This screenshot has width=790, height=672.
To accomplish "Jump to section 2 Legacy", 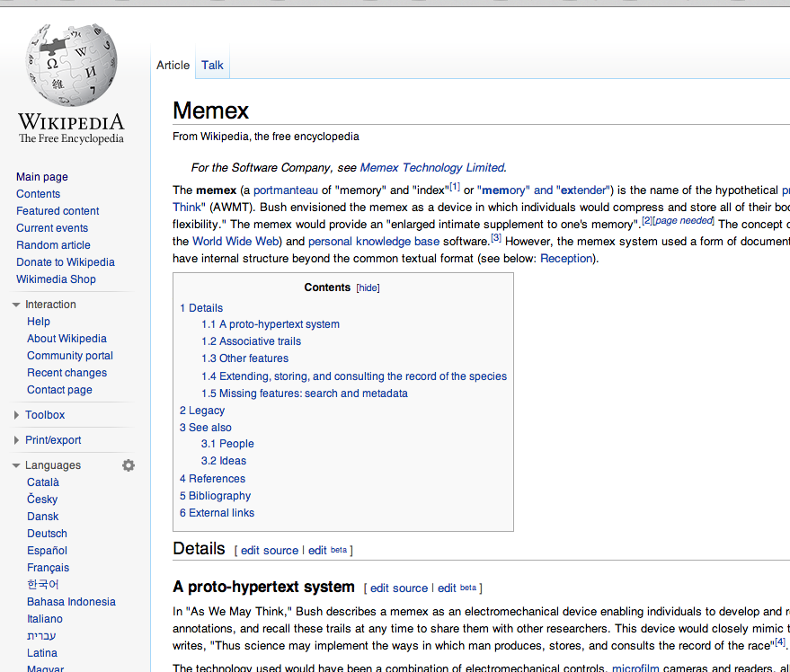I will pyautogui.click(x=202, y=411).
